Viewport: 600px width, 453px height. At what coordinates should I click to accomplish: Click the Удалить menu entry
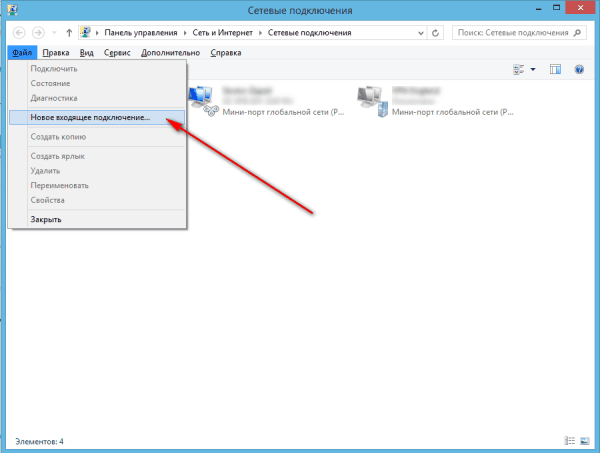[x=97, y=171]
